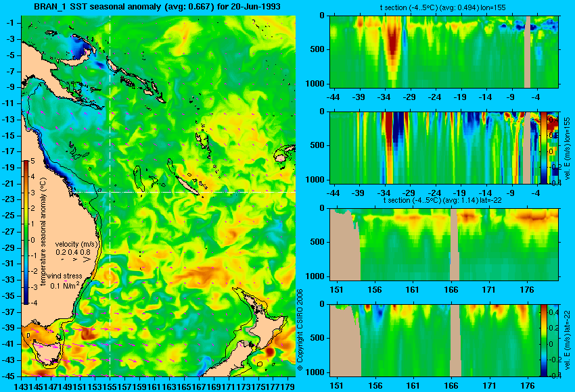
Task: Pick the velocity colorbar beside the lon=155 section
Action: [x=543, y=148]
